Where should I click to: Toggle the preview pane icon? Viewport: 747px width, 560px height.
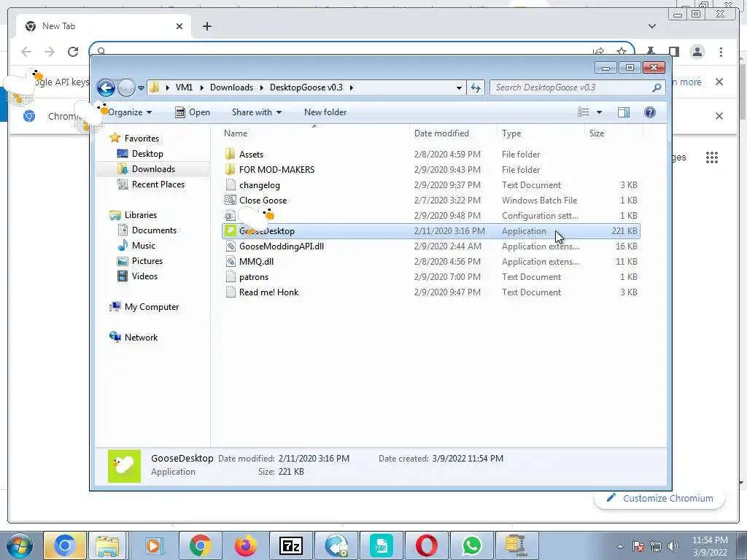point(624,112)
